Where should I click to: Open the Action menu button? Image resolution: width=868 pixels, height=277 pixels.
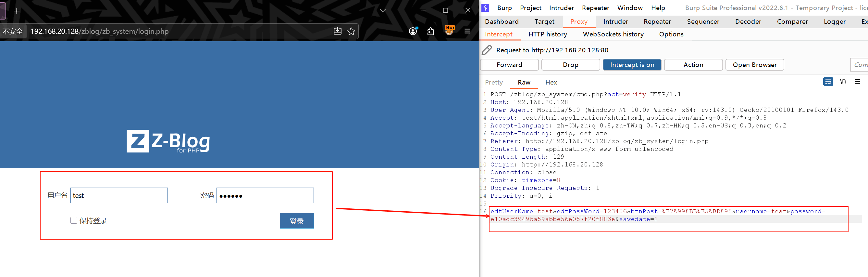pyautogui.click(x=693, y=65)
